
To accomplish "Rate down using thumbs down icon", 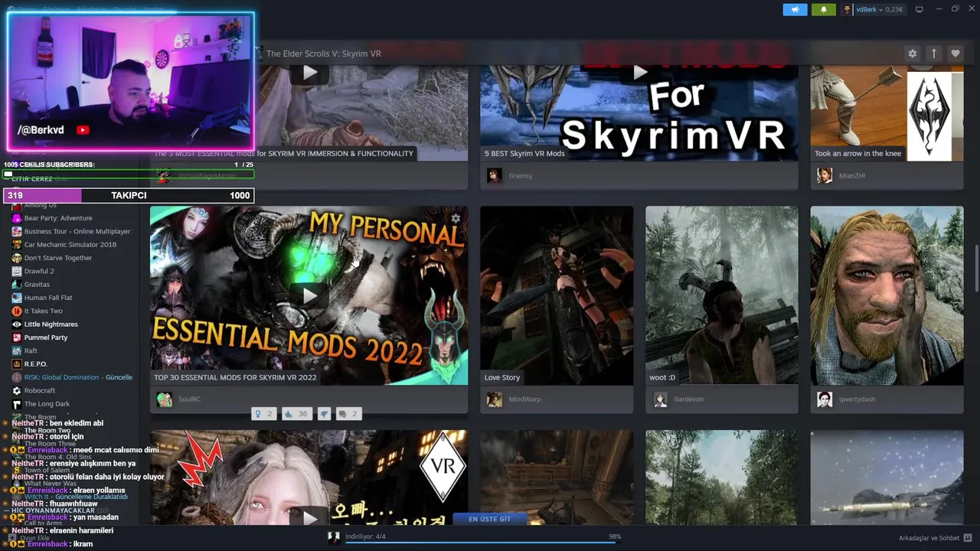I will click(x=324, y=414).
